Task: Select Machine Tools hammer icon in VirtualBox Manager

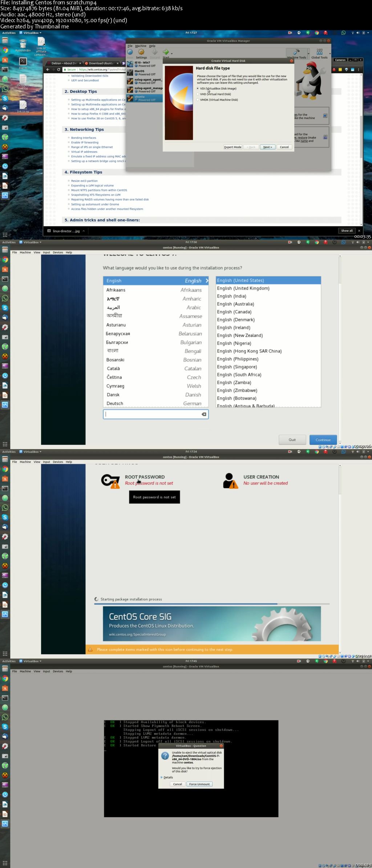Action: point(297,52)
